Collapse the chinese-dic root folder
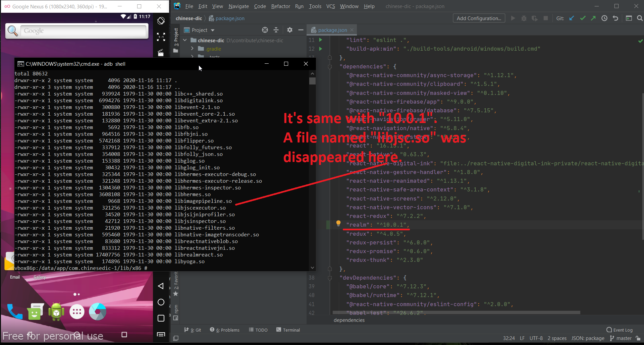The height and width of the screenshot is (345, 644). coord(185,40)
